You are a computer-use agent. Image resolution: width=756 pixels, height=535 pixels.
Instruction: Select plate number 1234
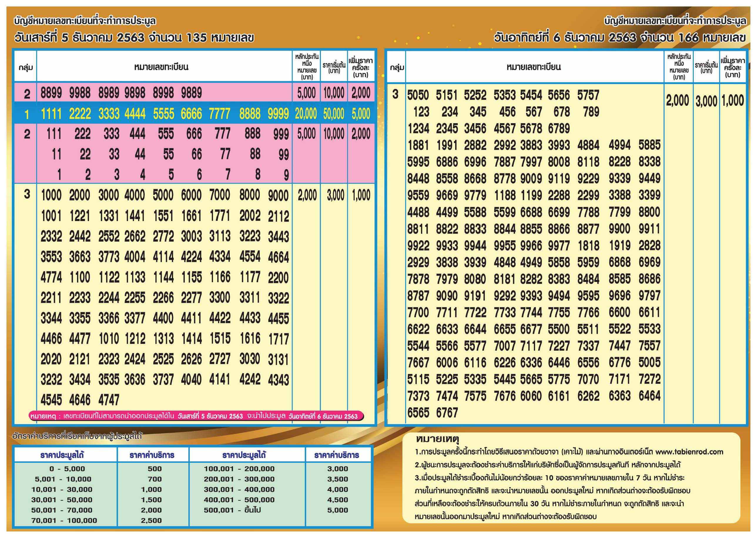pos(418,128)
